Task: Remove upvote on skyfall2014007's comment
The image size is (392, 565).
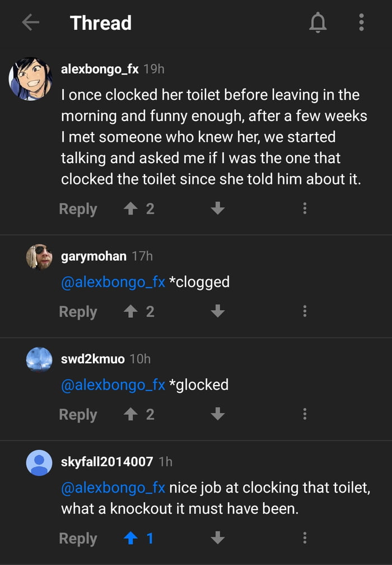Action: coord(131,539)
